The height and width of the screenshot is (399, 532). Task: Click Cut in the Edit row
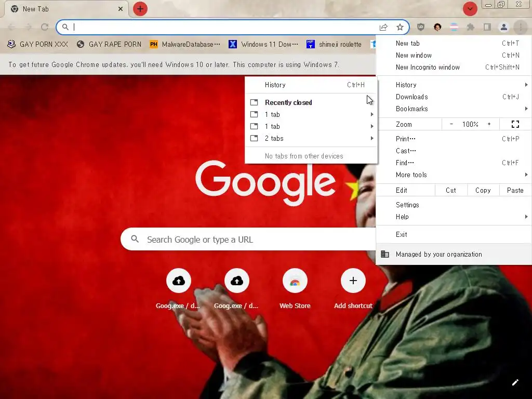(x=451, y=190)
